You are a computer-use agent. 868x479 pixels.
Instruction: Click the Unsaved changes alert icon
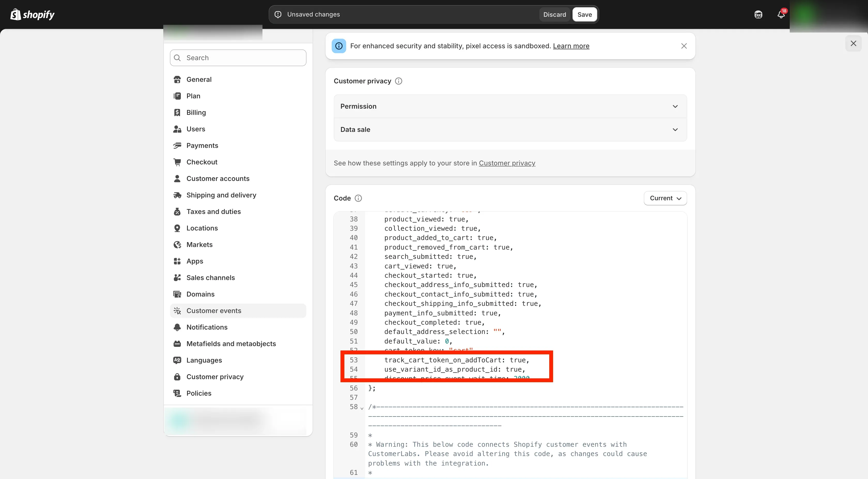[278, 14]
